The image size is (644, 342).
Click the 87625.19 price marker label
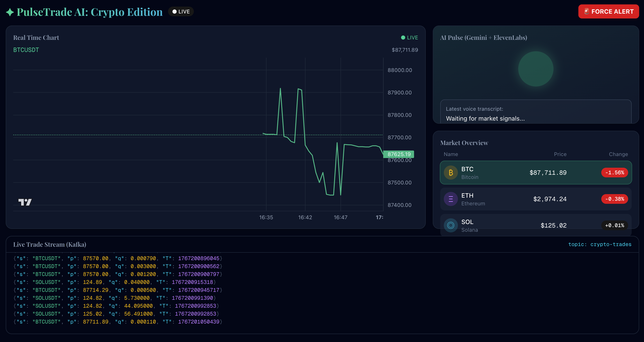(x=399, y=154)
